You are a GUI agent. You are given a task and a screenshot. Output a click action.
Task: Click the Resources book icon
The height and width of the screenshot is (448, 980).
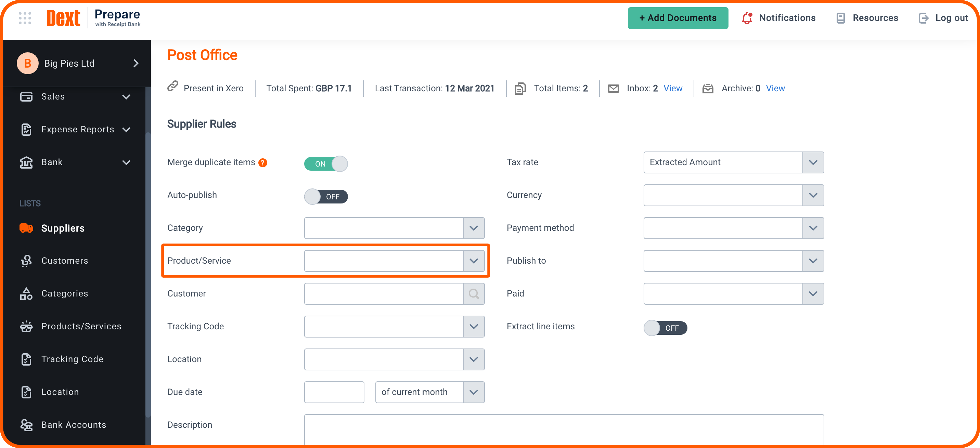[840, 18]
